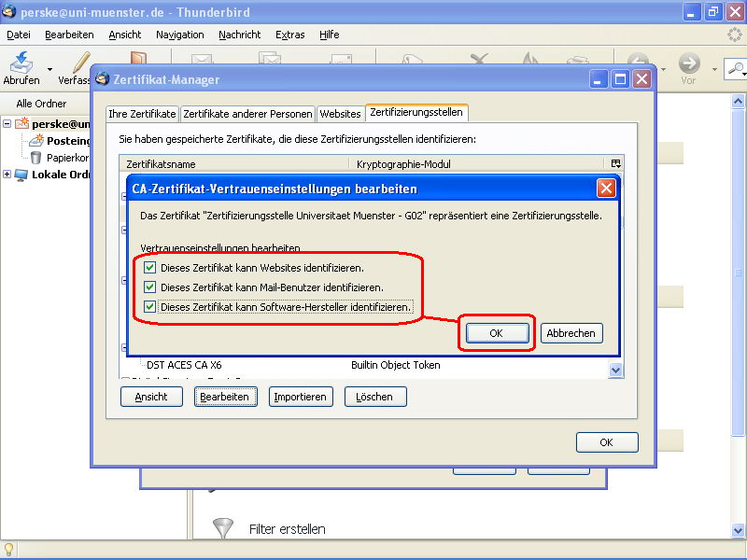Click the Filter erstellen funnel icon
Screen dimensions: 747x560
tap(223, 529)
